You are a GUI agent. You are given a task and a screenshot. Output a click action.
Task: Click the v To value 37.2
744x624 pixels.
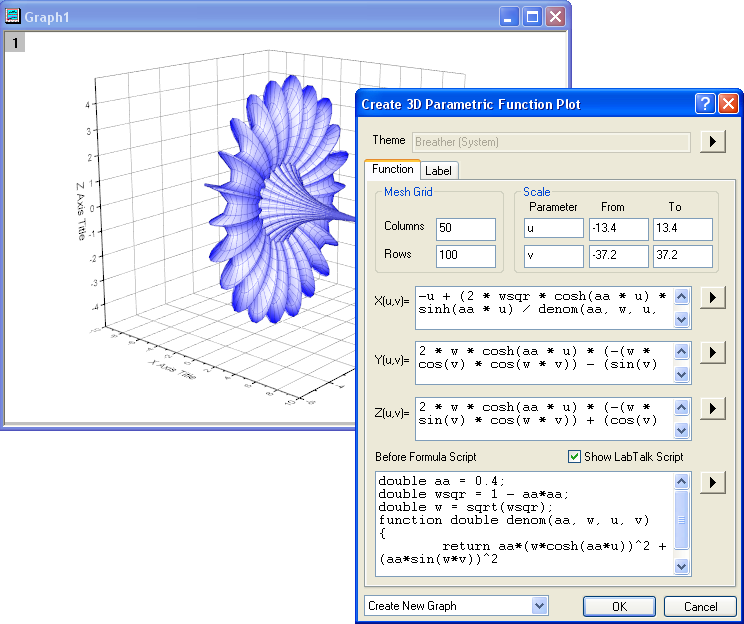click(x=682, y=255)
